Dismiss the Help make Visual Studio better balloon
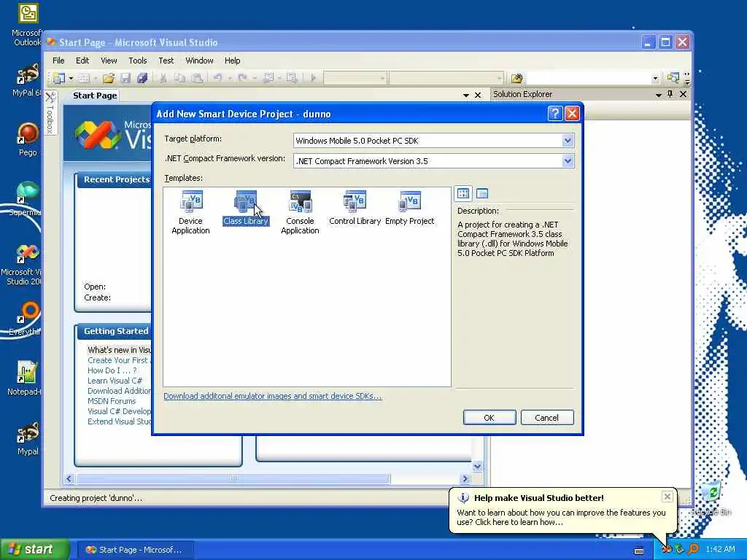This screenshot has width=747, height=560. click(667, 497)
